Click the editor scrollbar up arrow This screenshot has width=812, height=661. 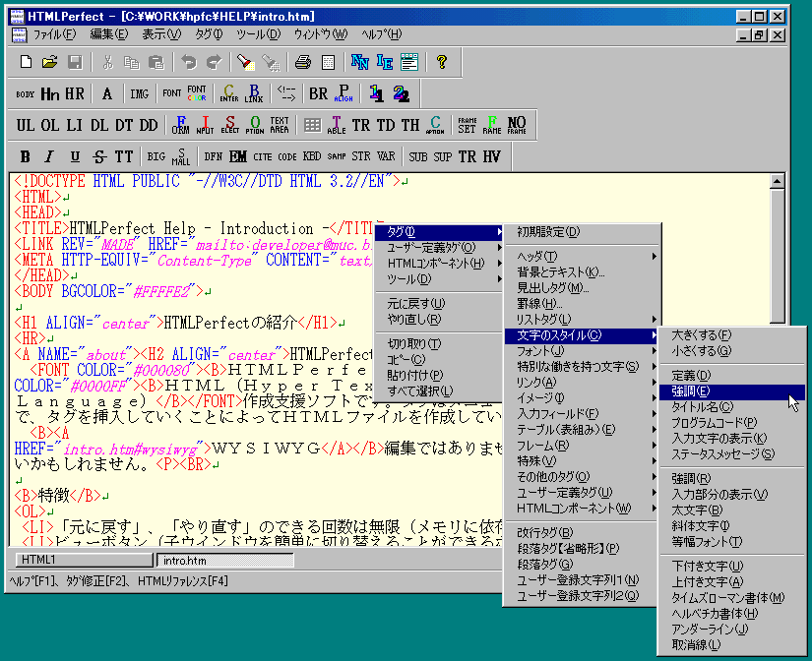[777, 182]
